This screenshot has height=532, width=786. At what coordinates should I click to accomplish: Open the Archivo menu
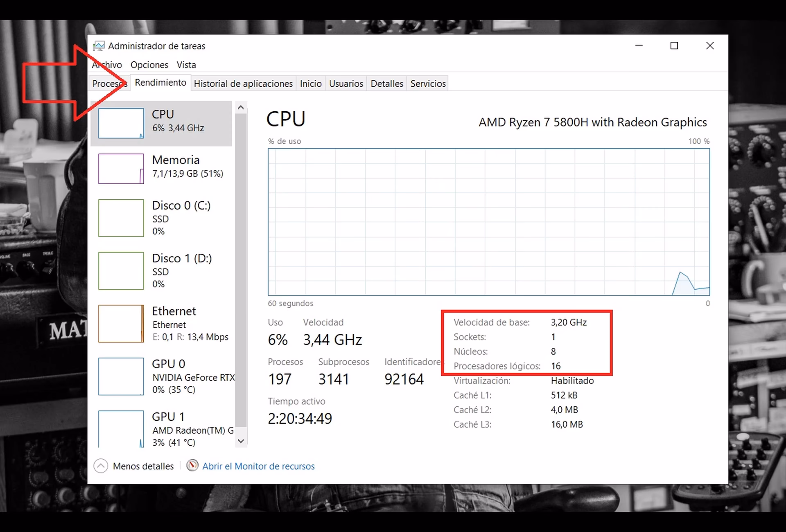click(x=107, y=65)
